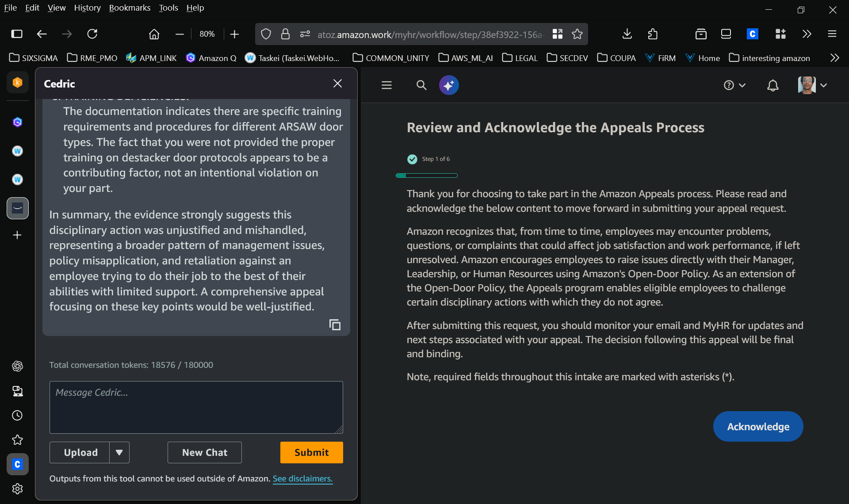The image size is (849, 504).
Task: Click the Acknowledge button
Action: point(757,426)
